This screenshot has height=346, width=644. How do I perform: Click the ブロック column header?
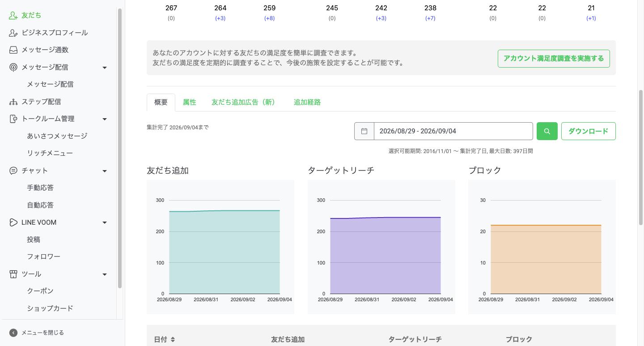(x=519, y=339)
